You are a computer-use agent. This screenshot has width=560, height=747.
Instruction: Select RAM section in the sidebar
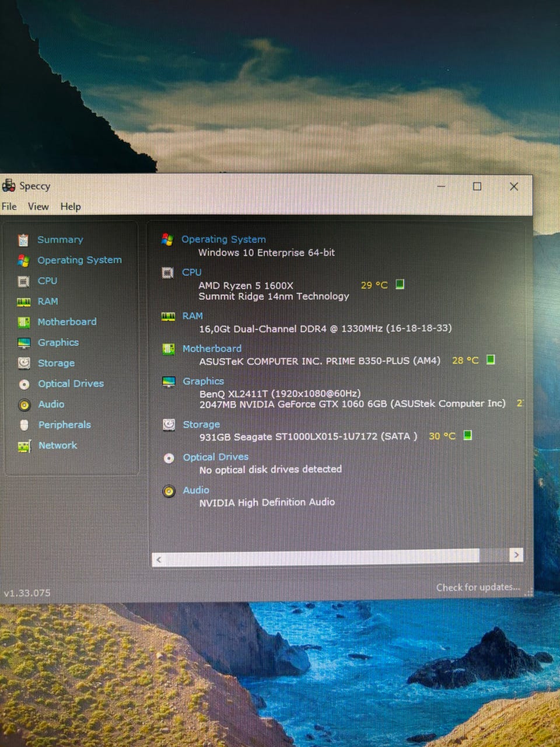coord(48,302)
